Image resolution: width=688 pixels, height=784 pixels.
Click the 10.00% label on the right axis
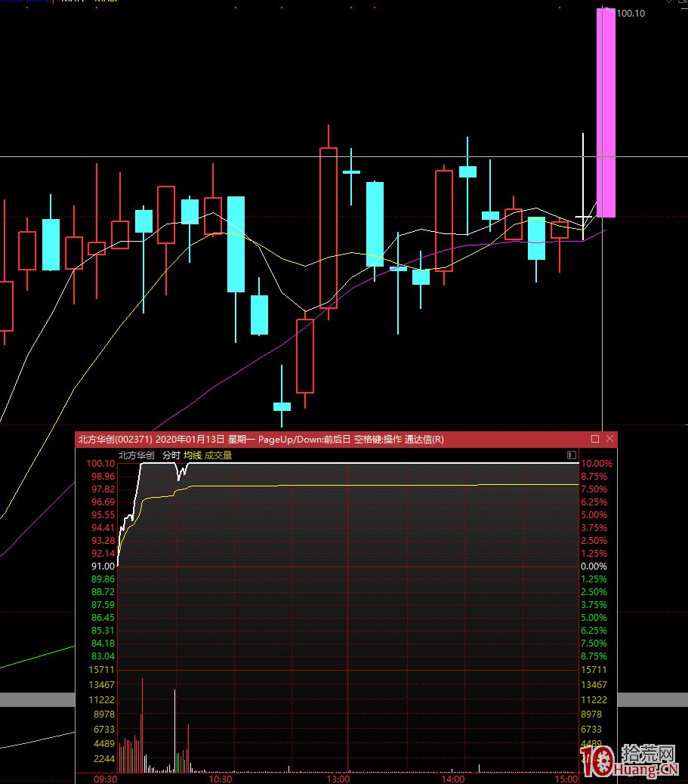click(597, 464)
